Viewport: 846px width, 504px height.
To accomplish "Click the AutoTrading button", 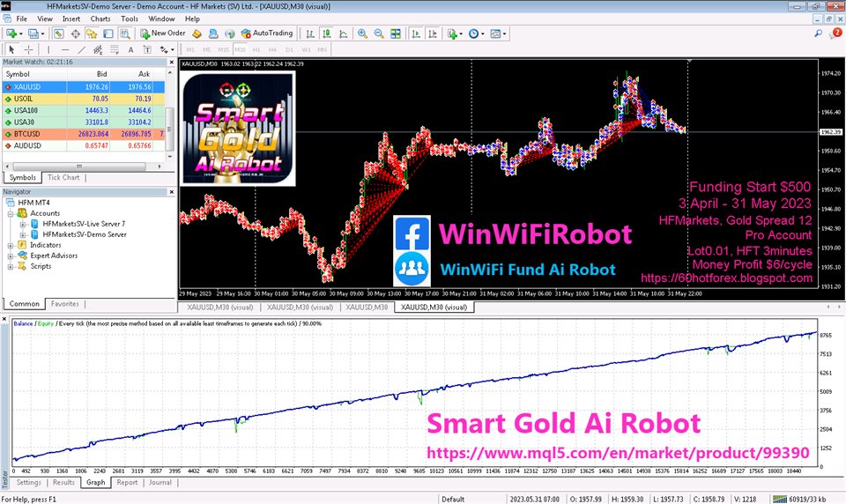I will point(267,33).
